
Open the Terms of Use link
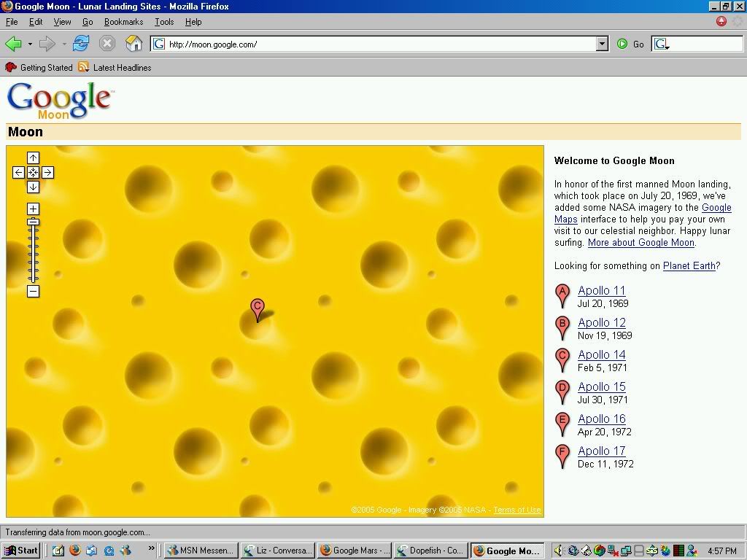(517, 510)
